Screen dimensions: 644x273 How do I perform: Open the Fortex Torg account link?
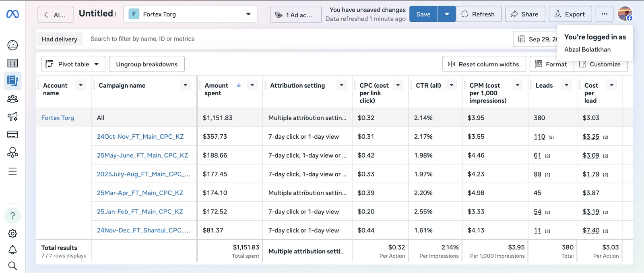click(x=58, y=118)
